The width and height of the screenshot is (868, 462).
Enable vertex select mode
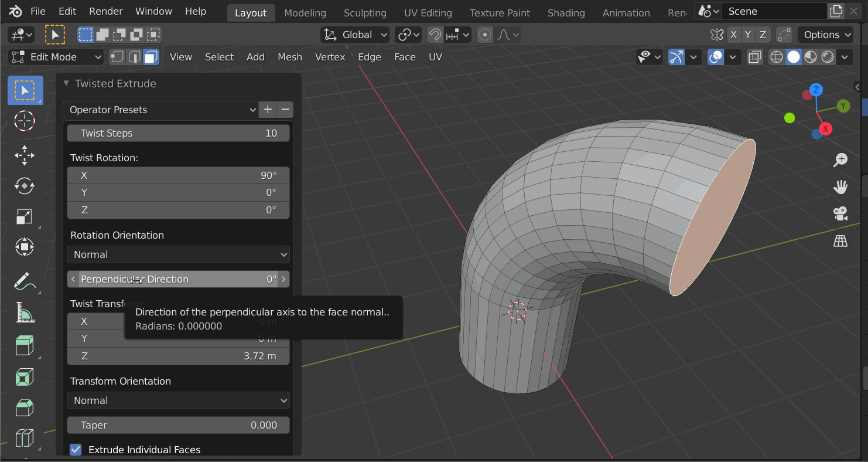pyautogui.click(x=118, y=57)
